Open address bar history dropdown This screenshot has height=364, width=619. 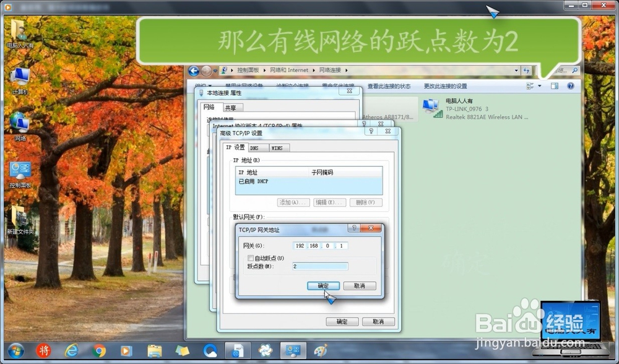516,71
